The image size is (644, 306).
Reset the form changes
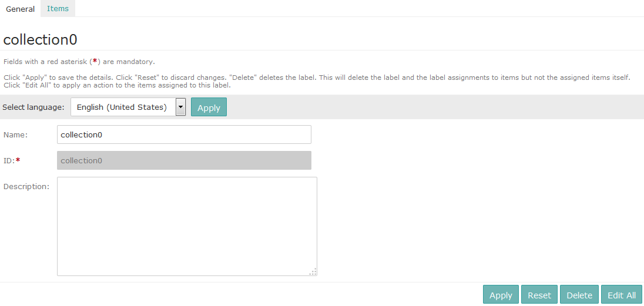[x=539, y=295]
